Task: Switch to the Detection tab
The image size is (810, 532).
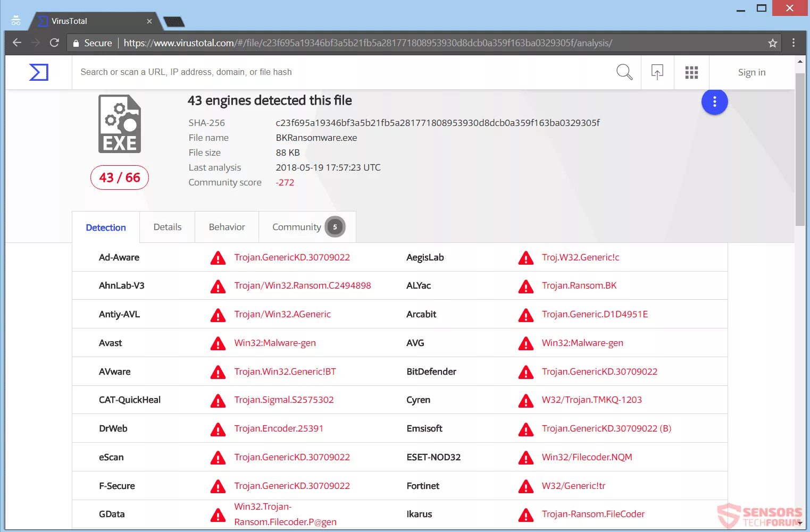Action: 106,227
